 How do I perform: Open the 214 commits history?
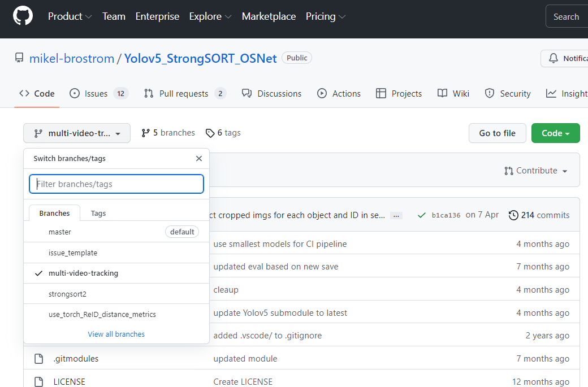click(539, 215)
